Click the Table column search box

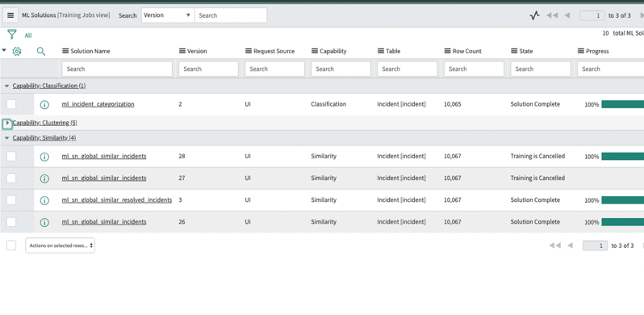click(x=408, y=69)
